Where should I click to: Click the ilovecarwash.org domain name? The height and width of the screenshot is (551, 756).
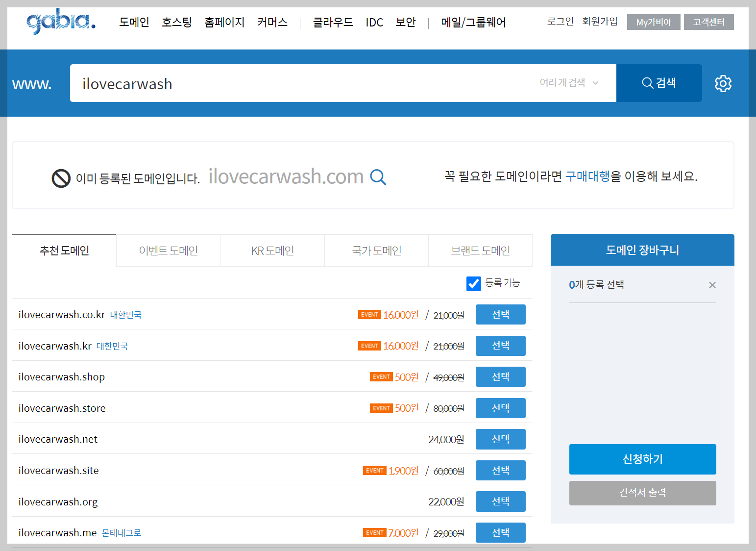pos(58,502)
